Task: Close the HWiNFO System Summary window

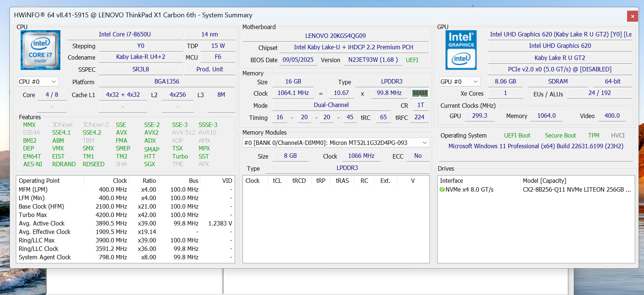Action: [x=633, y=16]
